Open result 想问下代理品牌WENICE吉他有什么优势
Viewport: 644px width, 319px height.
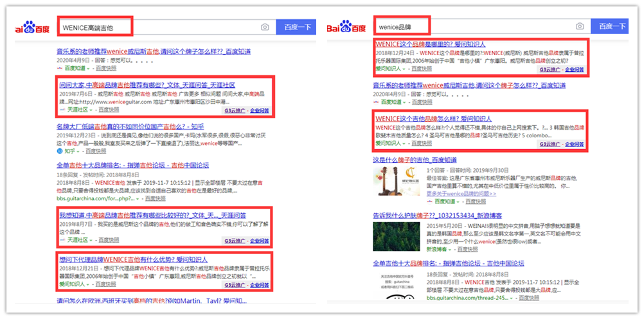[134, 259]
